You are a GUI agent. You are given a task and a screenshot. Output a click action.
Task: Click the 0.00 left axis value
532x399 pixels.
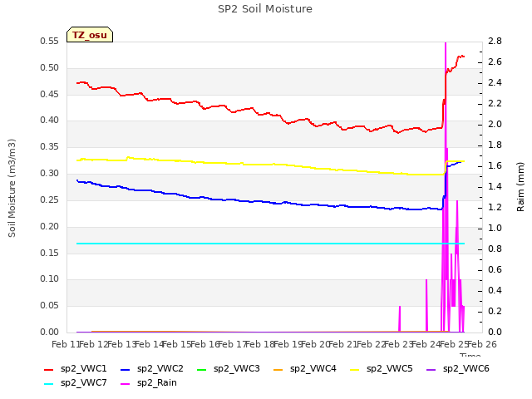tap(49, 332)
